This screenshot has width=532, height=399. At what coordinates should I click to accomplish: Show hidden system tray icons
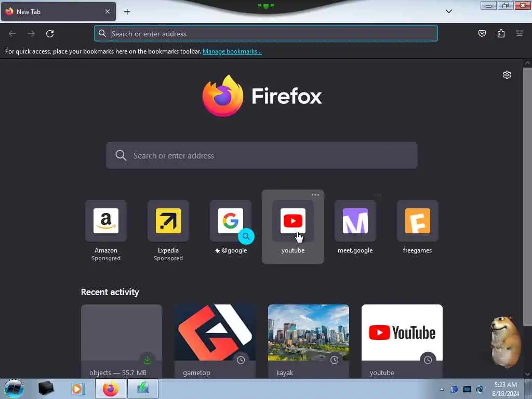tap(442, 389)
